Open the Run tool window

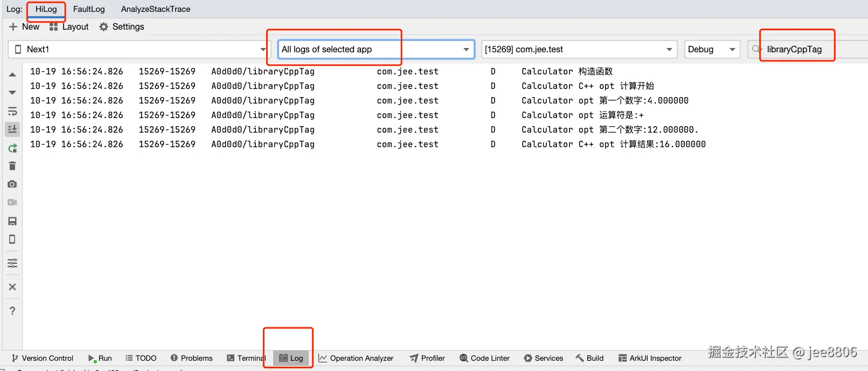pyautogui.click(x=100, y=358)
